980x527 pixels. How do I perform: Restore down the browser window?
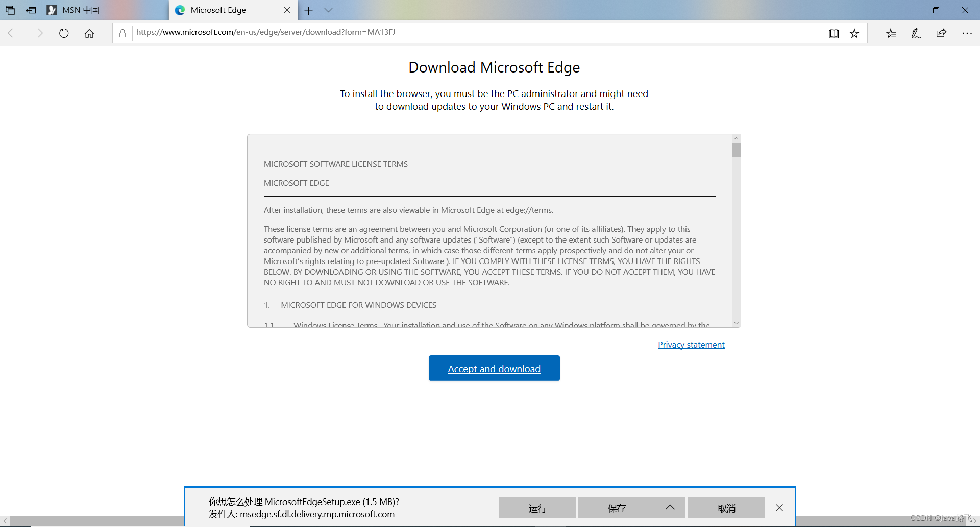[x=936, y=10]
